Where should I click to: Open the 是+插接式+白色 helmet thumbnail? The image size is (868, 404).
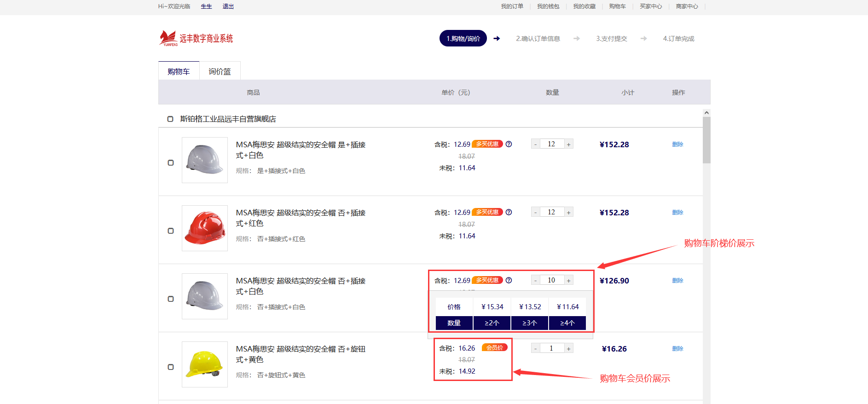pyautogui.click(x=205, y=160)
